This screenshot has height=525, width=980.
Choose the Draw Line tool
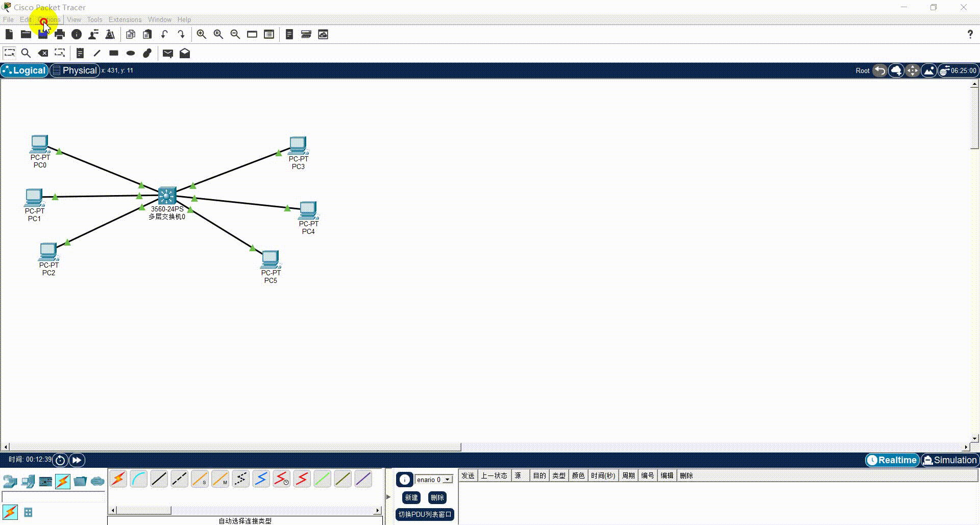click(97, 53)
